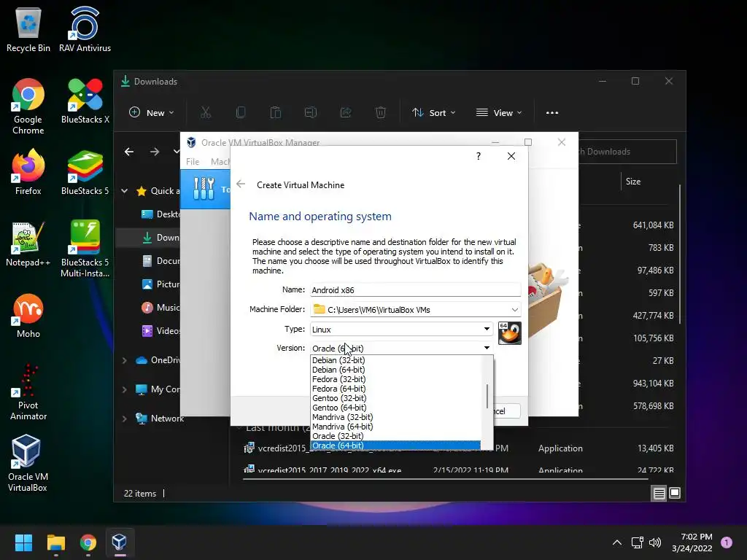Open File Explorer from the taskbar
Image resolution: width=747 pixels, height=560 pixels.
(55, 542)
